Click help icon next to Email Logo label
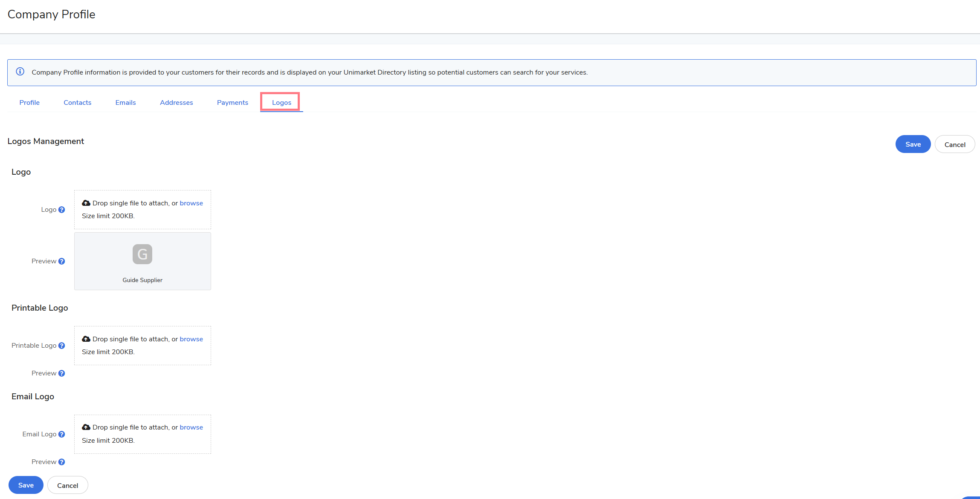The height and width of the screenshot is (499, 980). click(62, 434)
